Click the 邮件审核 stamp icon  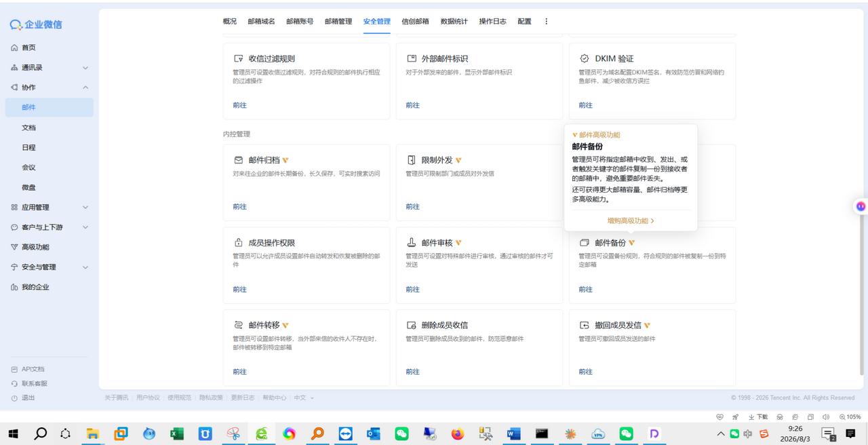tap(411, 243)
